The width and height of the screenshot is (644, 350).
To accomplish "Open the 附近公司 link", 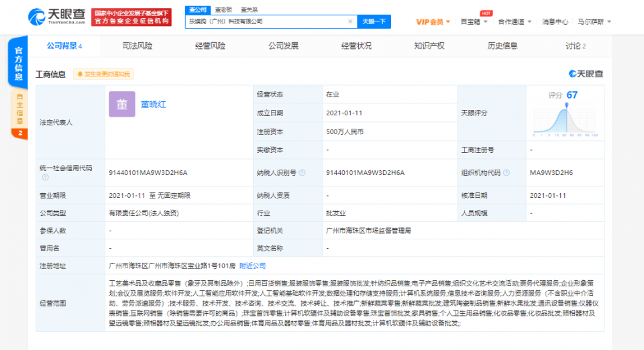I will pyautogui.click(x=253, y=266).
